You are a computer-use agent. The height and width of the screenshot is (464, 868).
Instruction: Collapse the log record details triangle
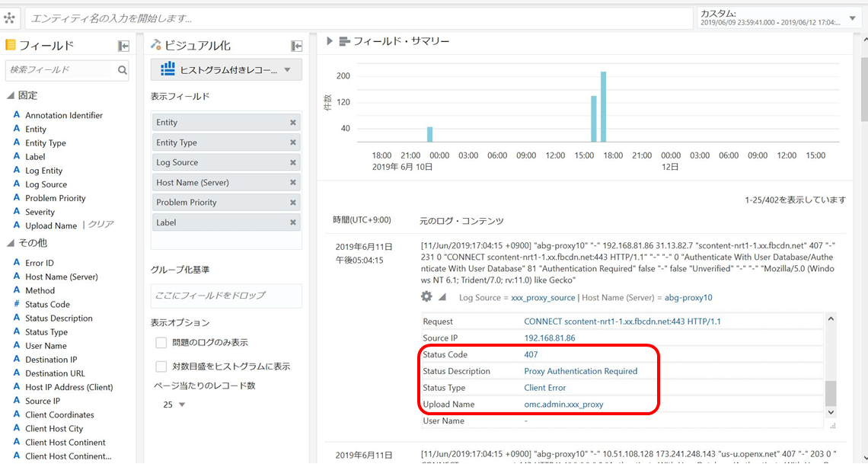click(x=442, y=297)
